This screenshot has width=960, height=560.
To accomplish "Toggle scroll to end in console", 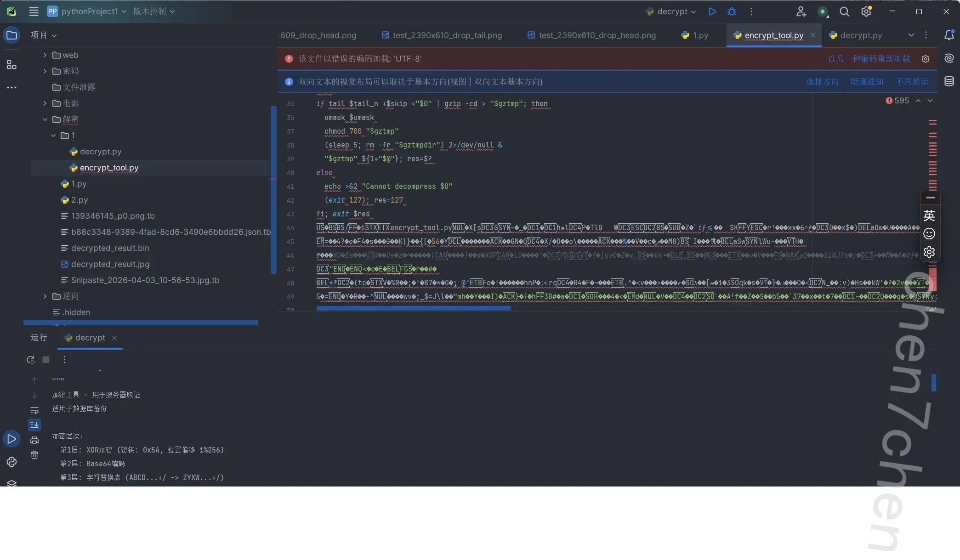I will click(x=34, y=425).
